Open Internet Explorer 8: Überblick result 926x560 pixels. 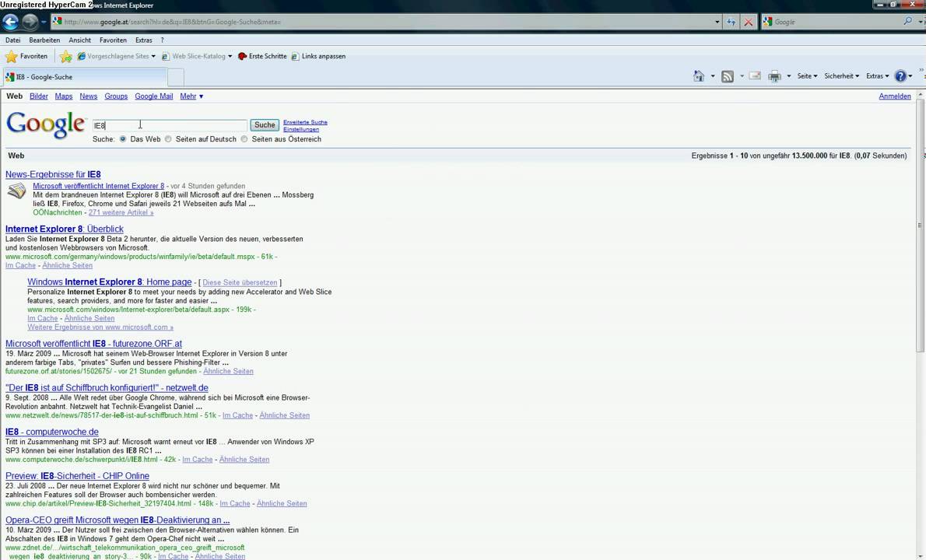(x=65, y=229)
